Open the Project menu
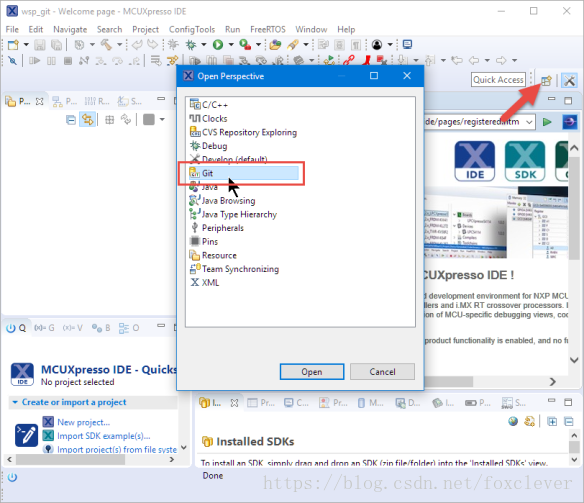Screen dimensions: 584x503 click(x=145, y=29)
